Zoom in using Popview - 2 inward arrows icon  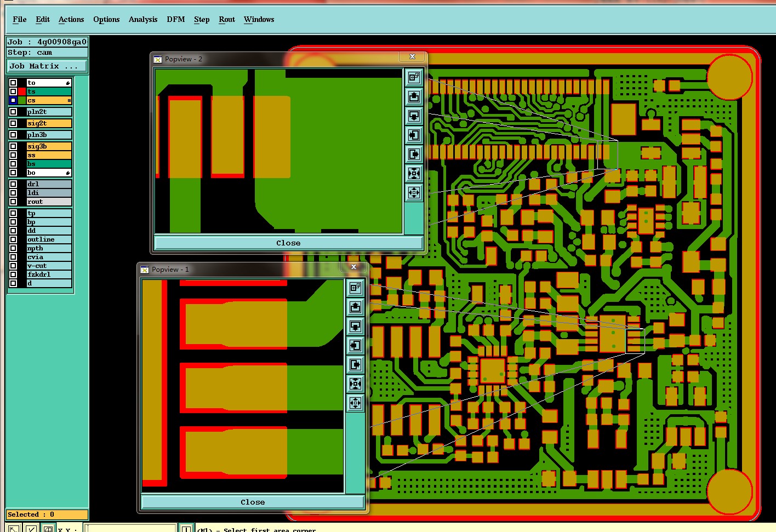point(414,174)
